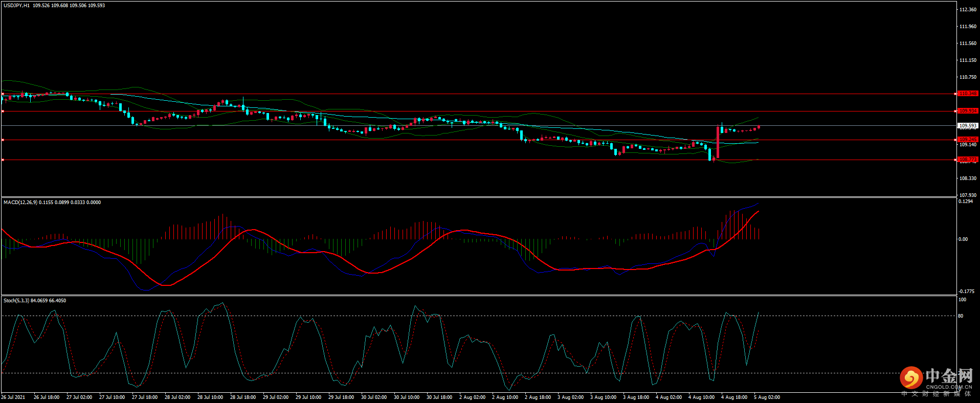The width and height of the screenshot is (980, 403).
Task: Click the left handle of the 108.773 line
Action: pos(3,160)
